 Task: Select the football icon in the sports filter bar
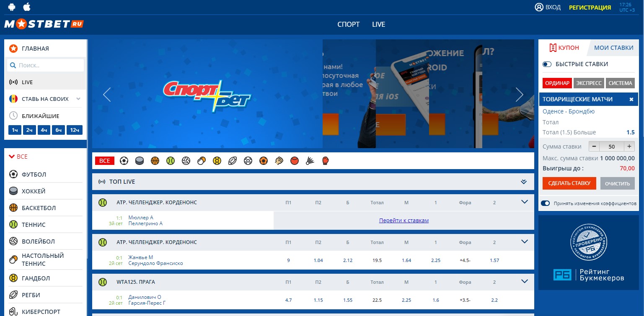(x=124, y=161)
